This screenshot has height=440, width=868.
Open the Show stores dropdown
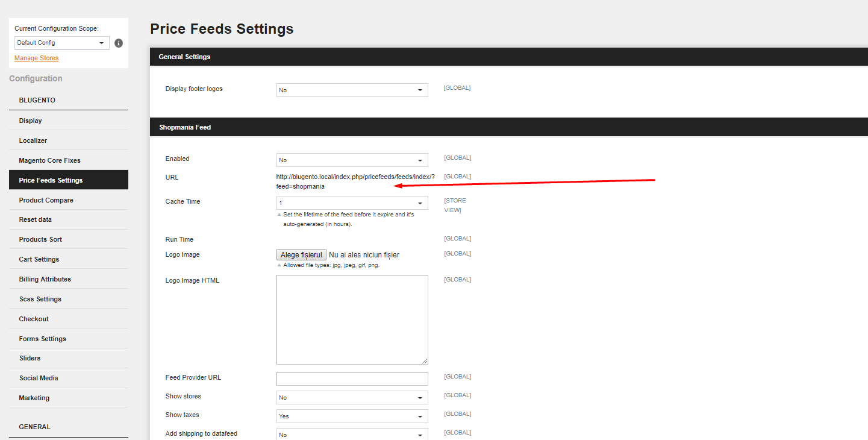352,397
